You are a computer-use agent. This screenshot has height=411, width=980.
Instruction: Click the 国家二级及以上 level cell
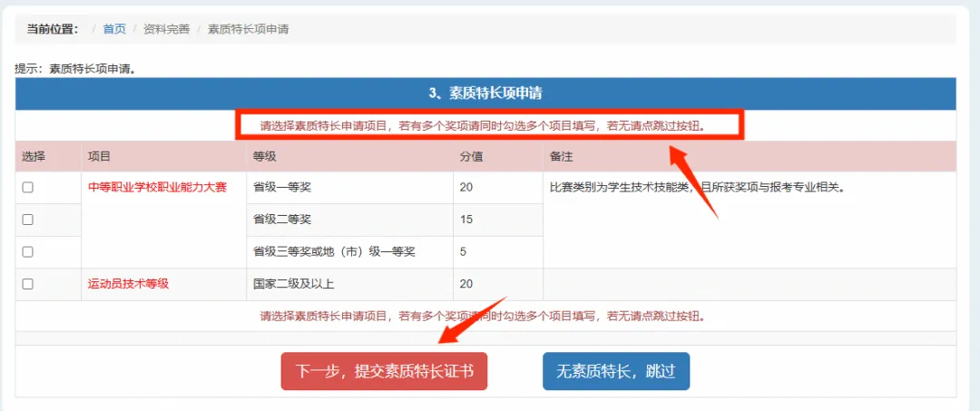(293, 284)
